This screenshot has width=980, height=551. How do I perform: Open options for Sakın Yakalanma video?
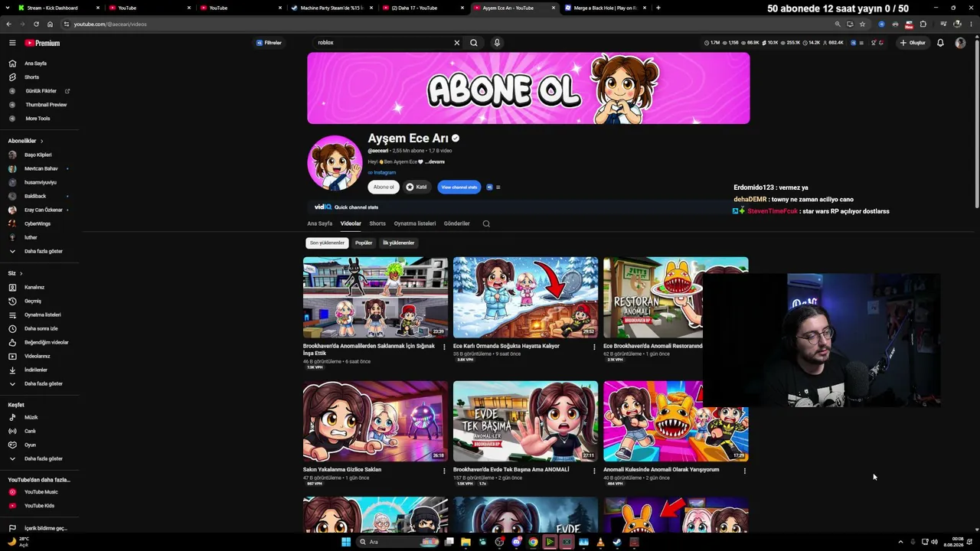444,471
